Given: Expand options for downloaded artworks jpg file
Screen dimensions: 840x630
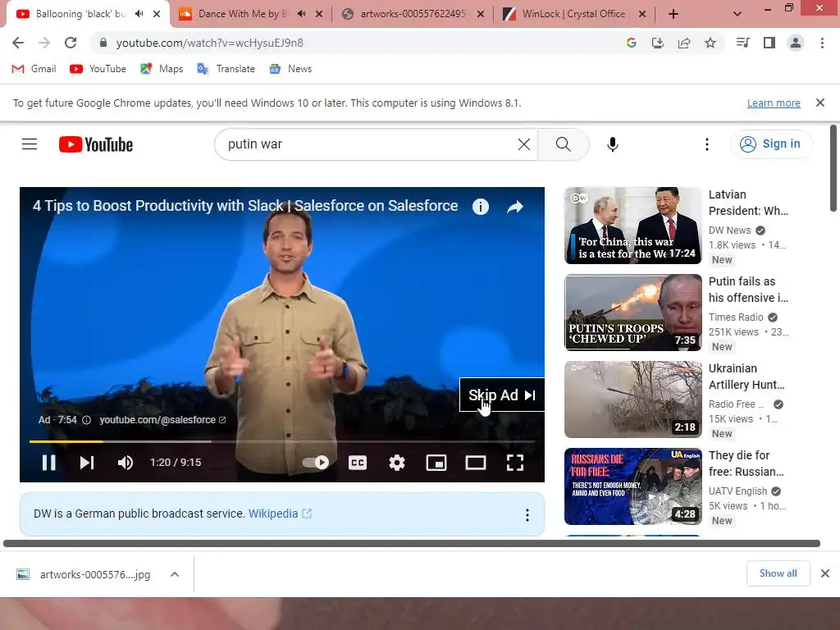Looking at the screenshot, I should coord(175,574).
